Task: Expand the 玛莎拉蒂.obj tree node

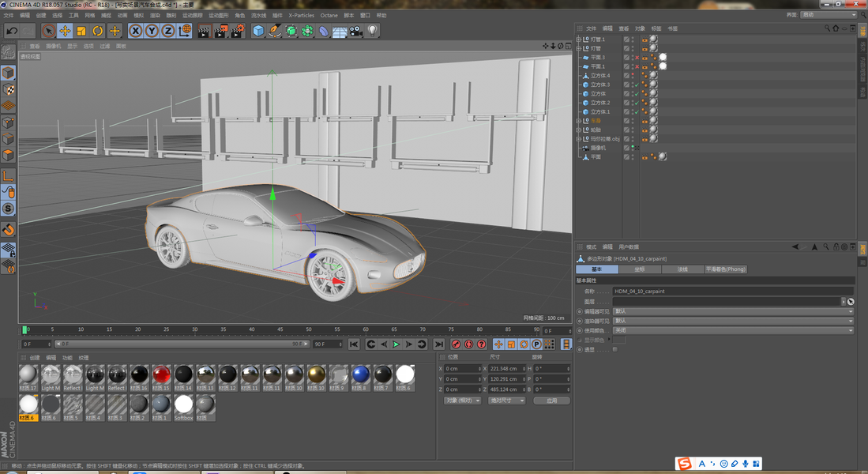Action: (578, 139)
